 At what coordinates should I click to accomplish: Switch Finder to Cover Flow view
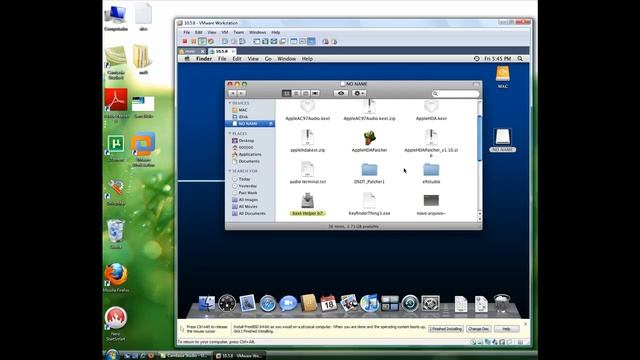[315, 93]
